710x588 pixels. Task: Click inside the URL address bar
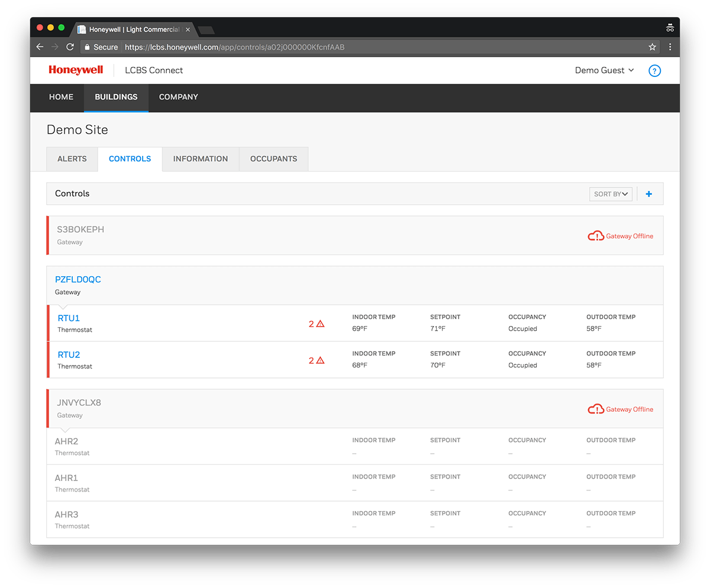(x=296, y=47)
